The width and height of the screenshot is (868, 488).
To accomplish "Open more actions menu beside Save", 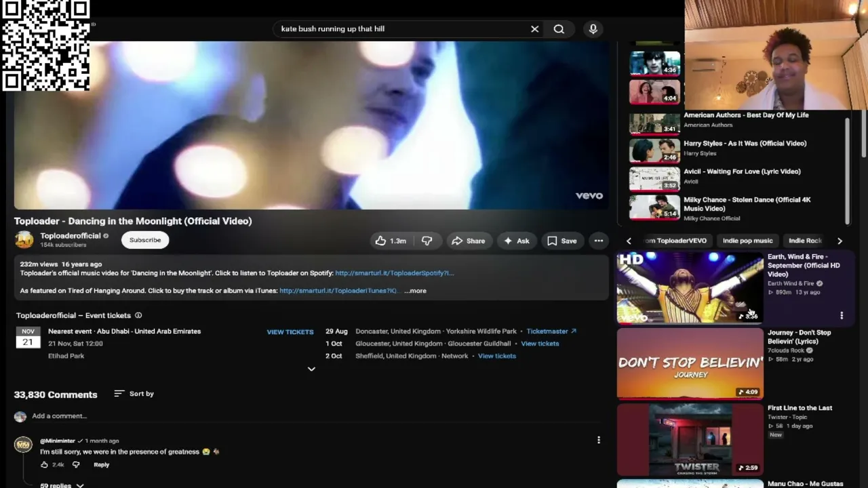I will 599,241.
